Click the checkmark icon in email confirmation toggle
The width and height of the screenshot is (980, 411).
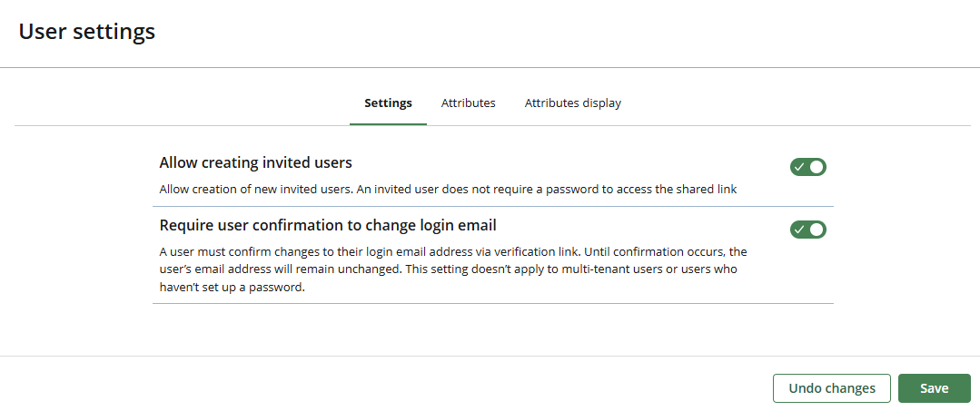click(x=799, y=230)
